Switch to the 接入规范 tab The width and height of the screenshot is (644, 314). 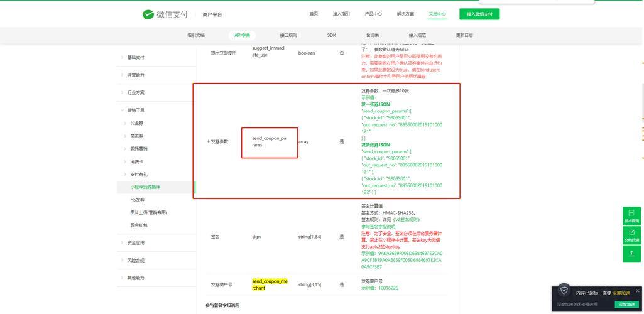[x=417, y=35]
